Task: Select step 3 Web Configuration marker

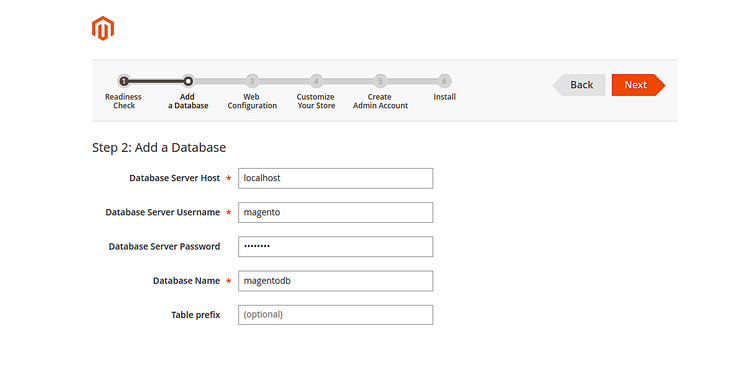Action: point(252,81)
